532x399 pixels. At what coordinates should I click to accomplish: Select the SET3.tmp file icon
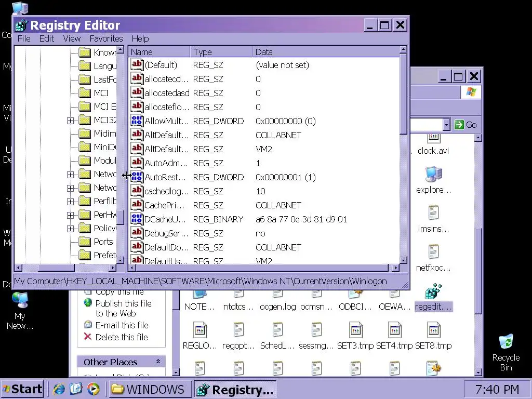click(355, 330)
